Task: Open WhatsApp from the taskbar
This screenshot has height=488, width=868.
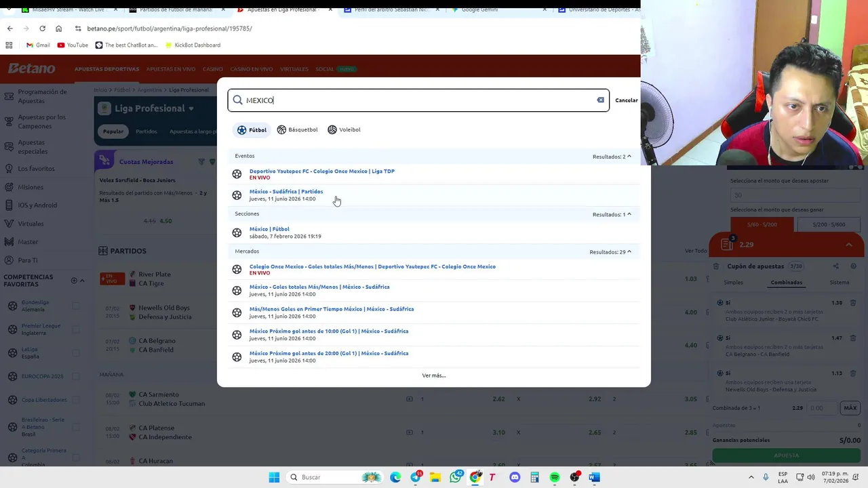Action: [x=456, y=477]
